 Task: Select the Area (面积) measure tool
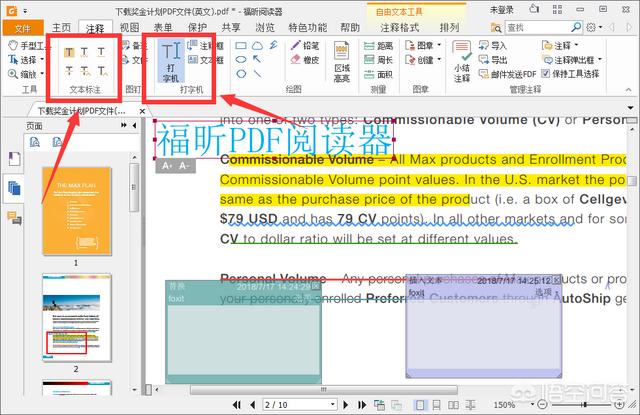378,74
